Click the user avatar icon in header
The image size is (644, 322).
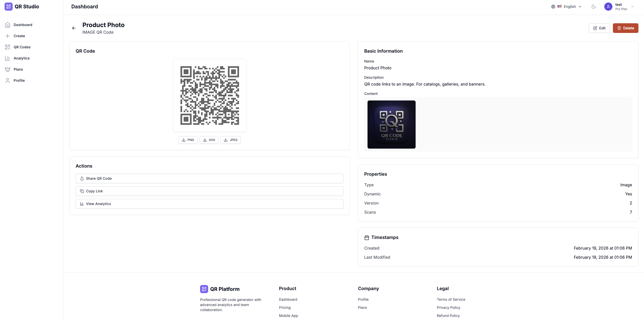[x=608, y=6]
